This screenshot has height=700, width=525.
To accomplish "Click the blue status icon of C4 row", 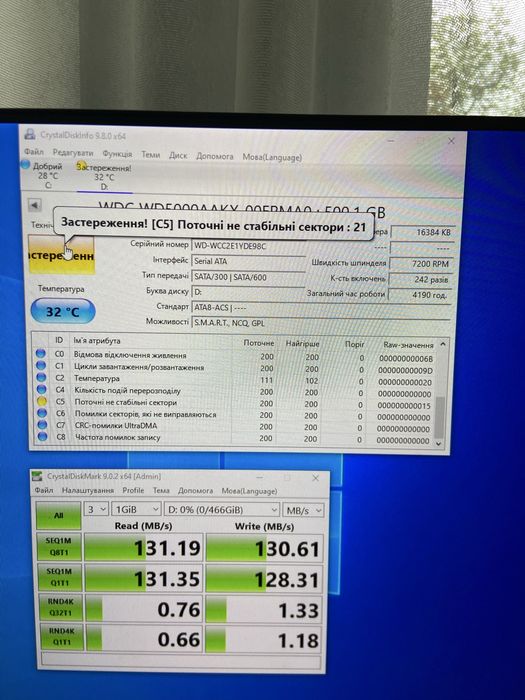I will 42,389.
